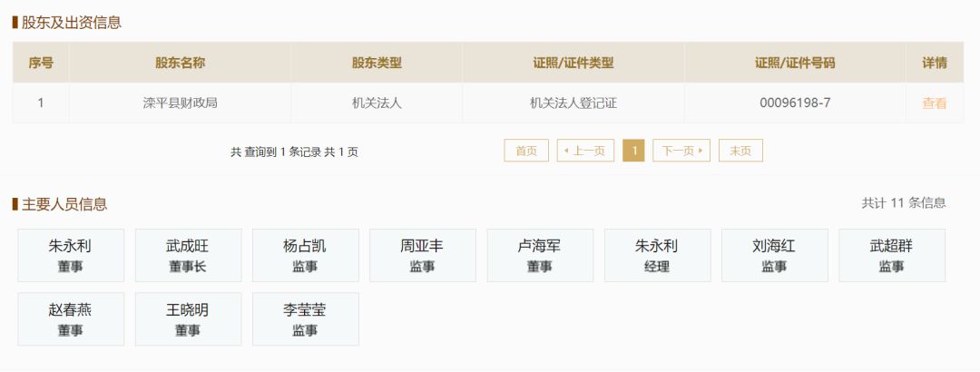The width and height of the screenshot is (980, 372).
Task: Click 刘海红 监事 card
Action: tap(774, 255)
